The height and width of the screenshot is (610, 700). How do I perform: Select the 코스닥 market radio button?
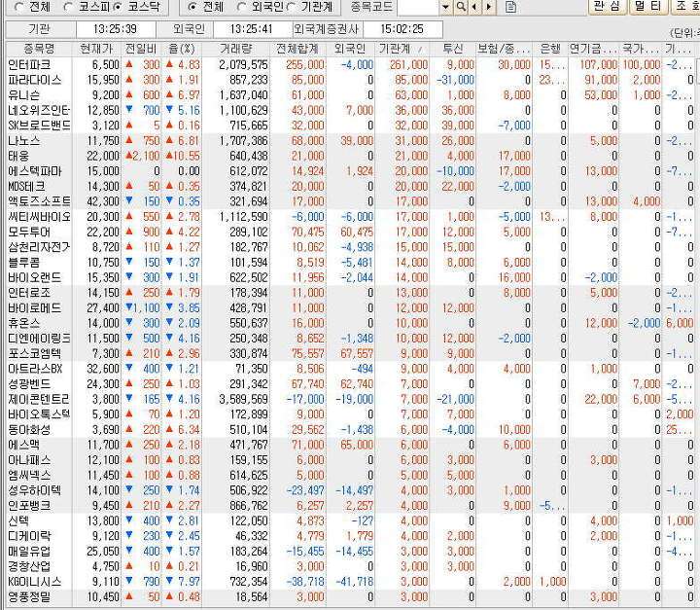click(x=118, y=7)
